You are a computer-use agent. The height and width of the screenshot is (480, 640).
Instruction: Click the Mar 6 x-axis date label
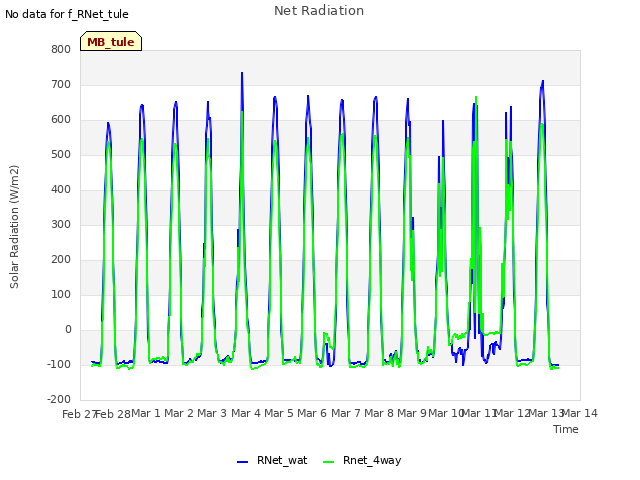click(x=312, y=413)
